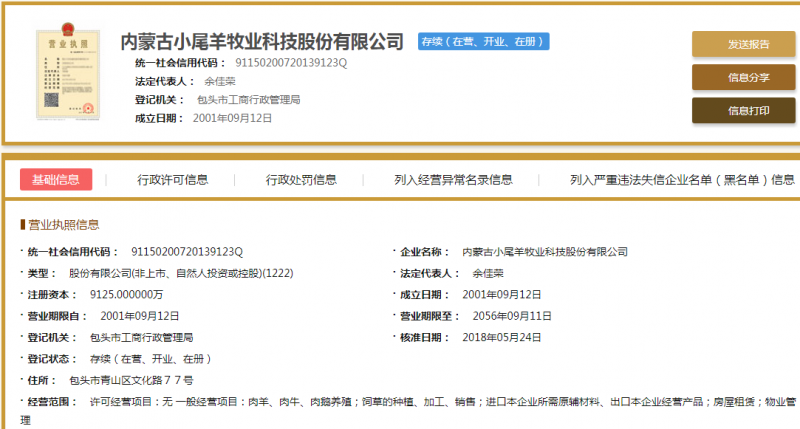Switch to the 行政许可信息 tab

tap(172, 180)
